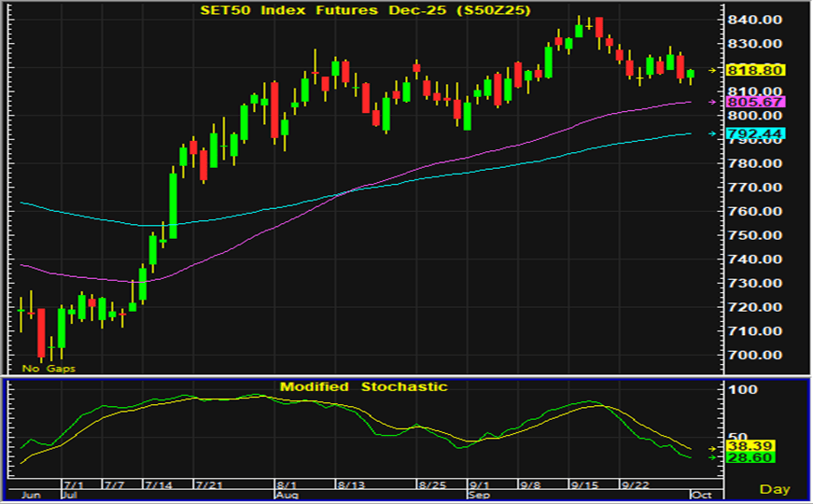Viewport: 813px width, 504px height.
Task: Click the cyan arrow beside 792.44
Action: tap(715, 134)
